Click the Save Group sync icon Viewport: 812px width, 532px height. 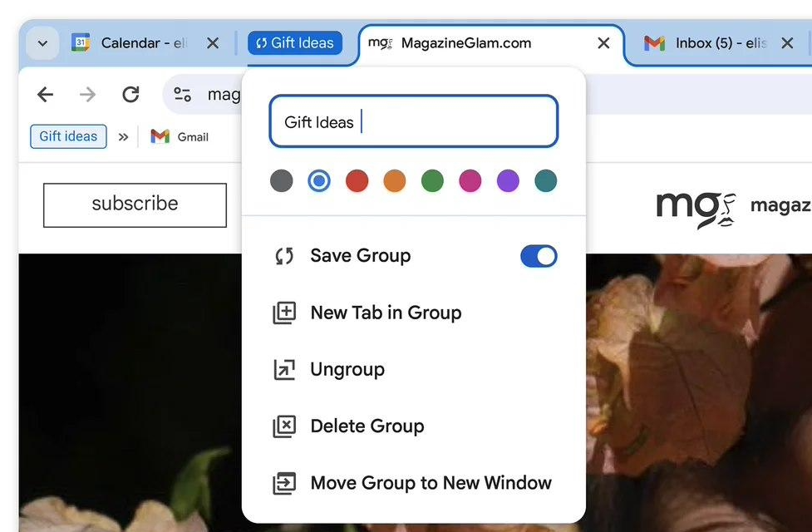[x=284, y=256]
